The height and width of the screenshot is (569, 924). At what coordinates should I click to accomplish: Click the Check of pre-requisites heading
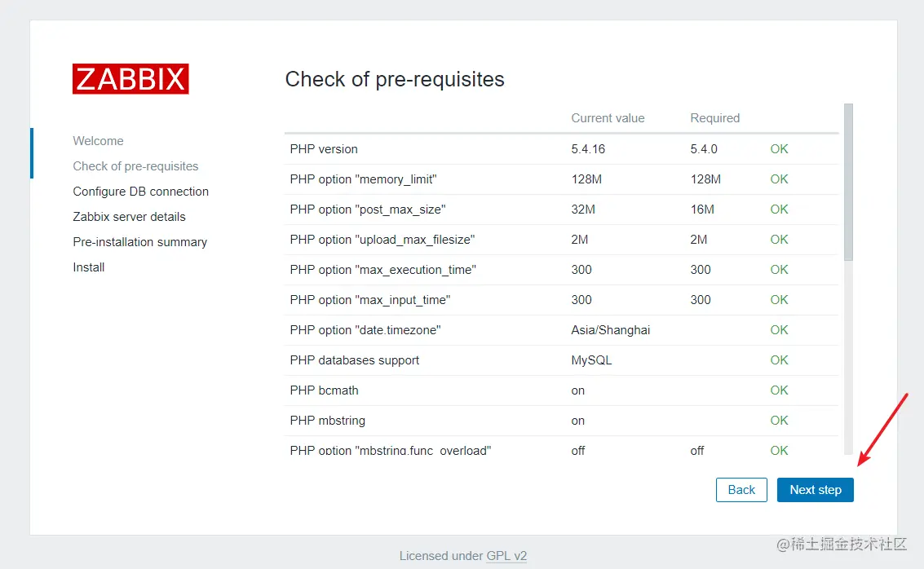coord(395,80)
